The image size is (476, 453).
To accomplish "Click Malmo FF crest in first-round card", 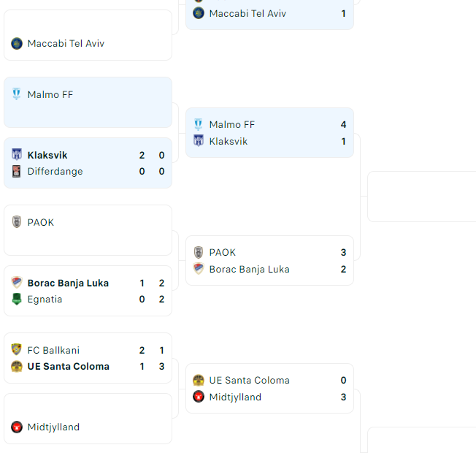I will [17, 94].
